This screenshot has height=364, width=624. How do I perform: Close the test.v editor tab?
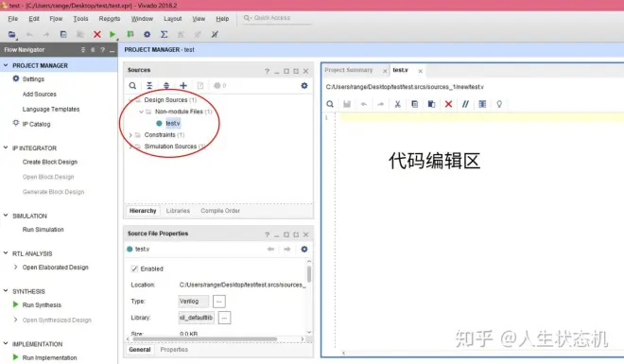(420, 71)
